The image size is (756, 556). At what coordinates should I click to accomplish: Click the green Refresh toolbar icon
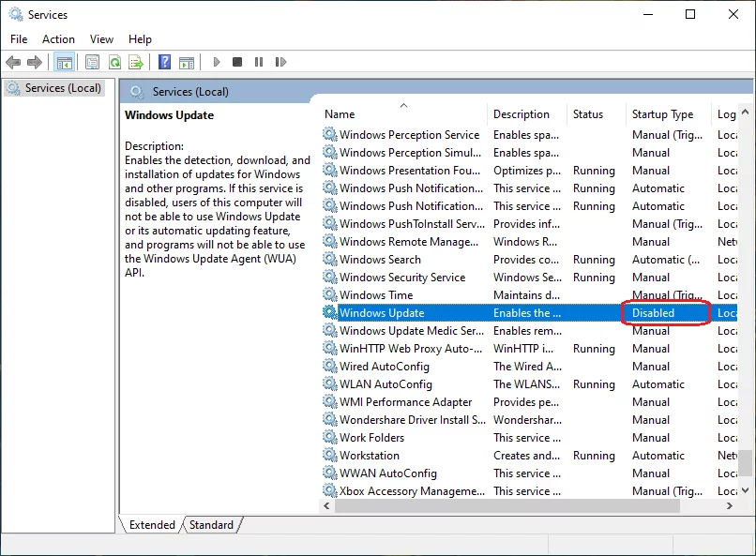[114, 62]
